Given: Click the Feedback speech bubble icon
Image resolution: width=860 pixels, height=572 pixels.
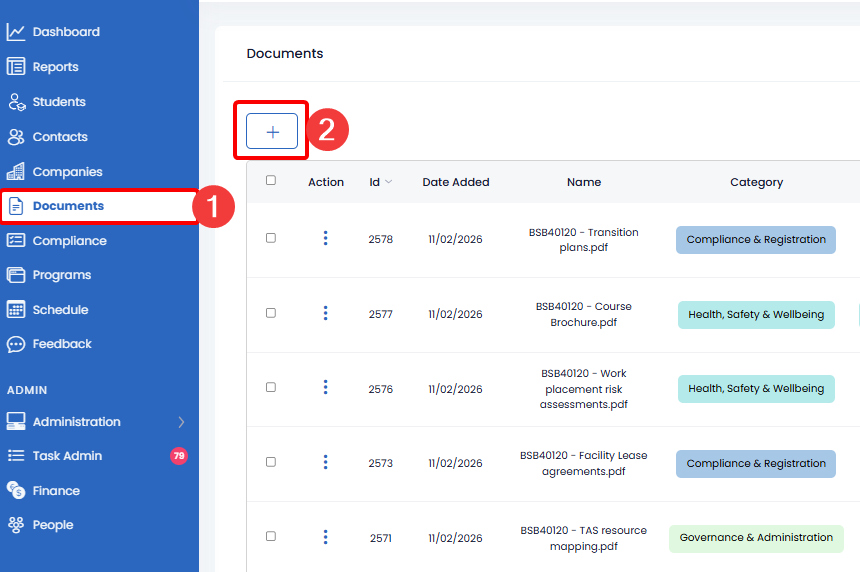Looking at the screenshot, I should [16, 344].
